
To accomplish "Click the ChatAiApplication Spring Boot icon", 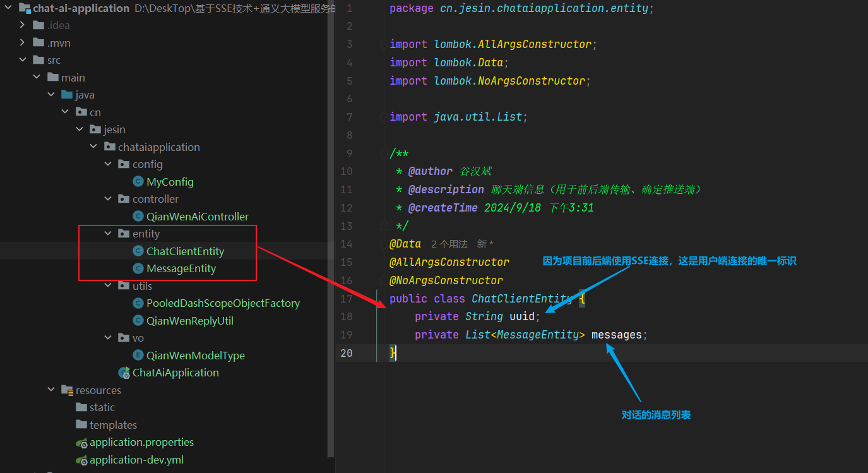I will click(x=124, y=373).
